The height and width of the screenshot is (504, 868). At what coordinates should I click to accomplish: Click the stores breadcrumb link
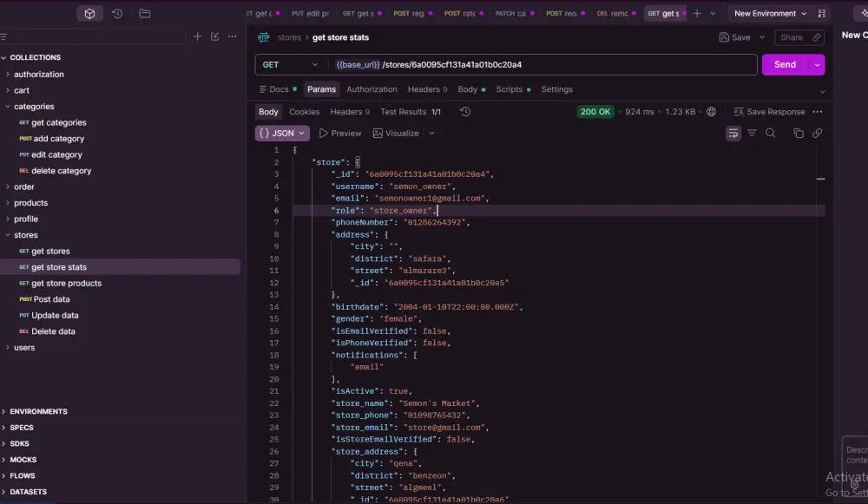[x=289, y=37]
